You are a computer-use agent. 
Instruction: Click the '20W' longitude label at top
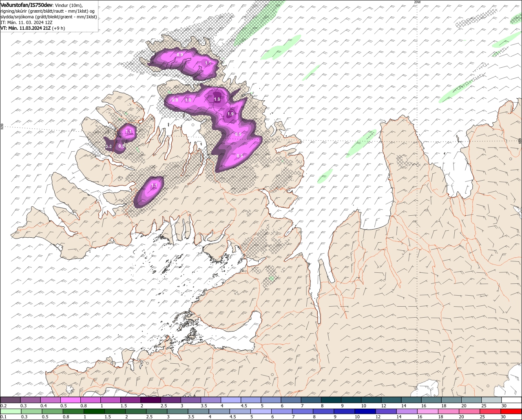[417, 2]
